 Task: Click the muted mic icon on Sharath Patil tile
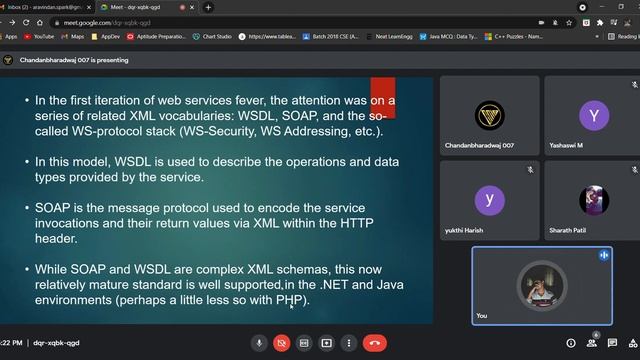tap(634, 169)
